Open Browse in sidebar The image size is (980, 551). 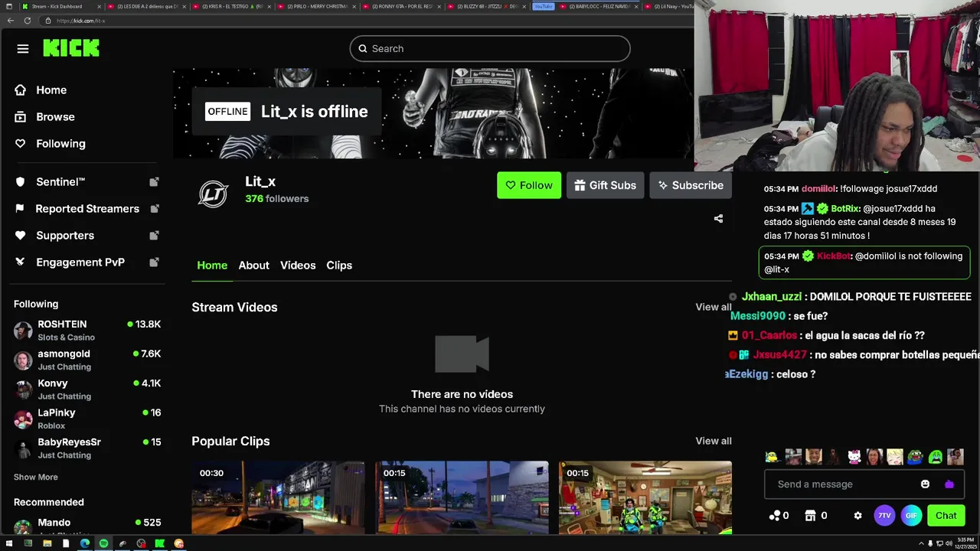pyautogui.click(x=55, y=117)
